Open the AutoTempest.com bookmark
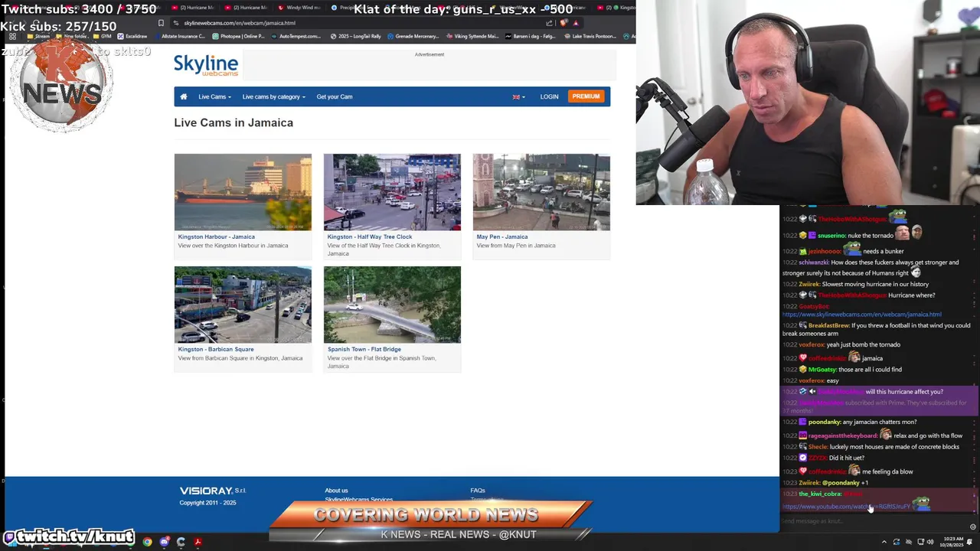Image resolution: width=980 pixels, height=551 pixels. pyautogui.click(x=296, y=36)
